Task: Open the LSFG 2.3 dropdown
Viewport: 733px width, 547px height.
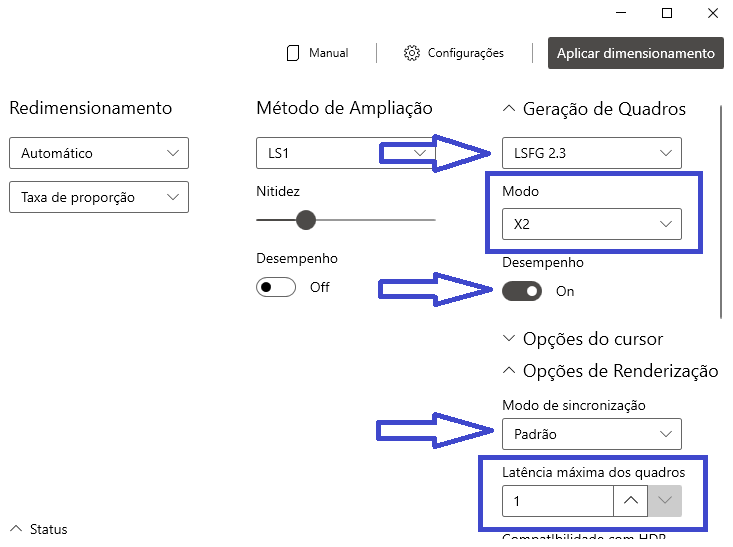Action: coord(591,153)
